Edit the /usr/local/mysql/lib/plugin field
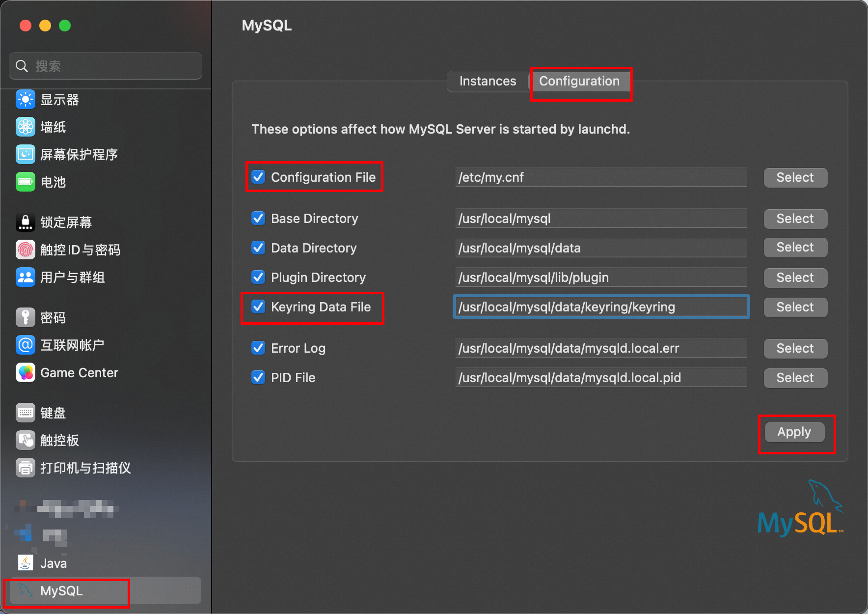The height and width of the screenshot is (614, 868). [601, 278]
